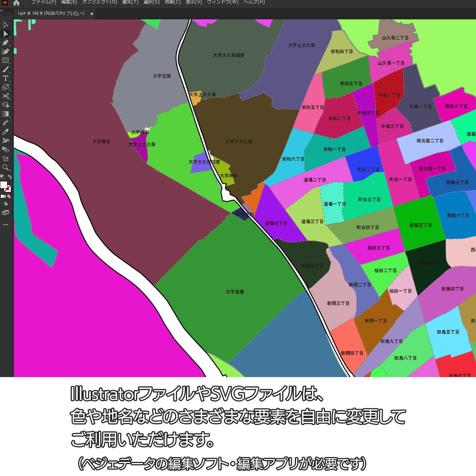Select the Selection tool (hollow arrow)
Image resolution: width=476 pixels, height=476 pixels.
[x=6, y=25]
